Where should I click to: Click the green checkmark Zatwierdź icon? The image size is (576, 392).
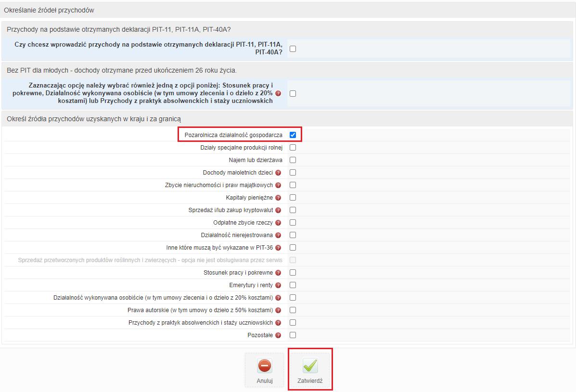tap(310, 365)
